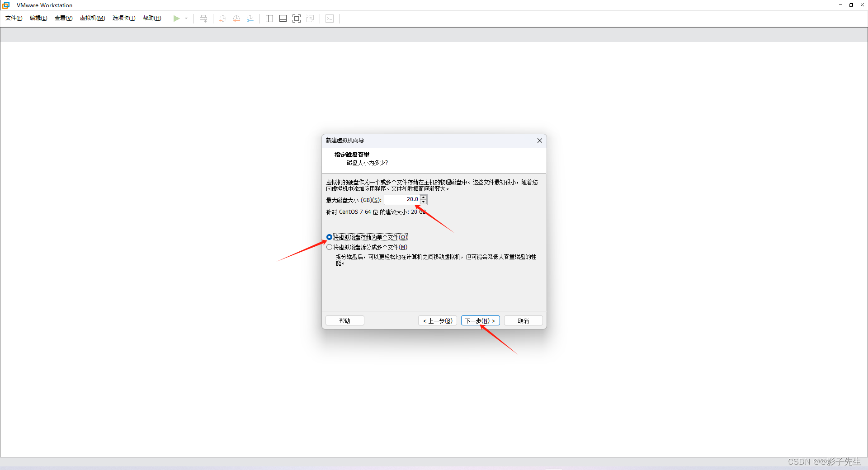Click the 帮助 button in wizard
The height and width of the screenshot is (470, 868).
click(345, 321)
